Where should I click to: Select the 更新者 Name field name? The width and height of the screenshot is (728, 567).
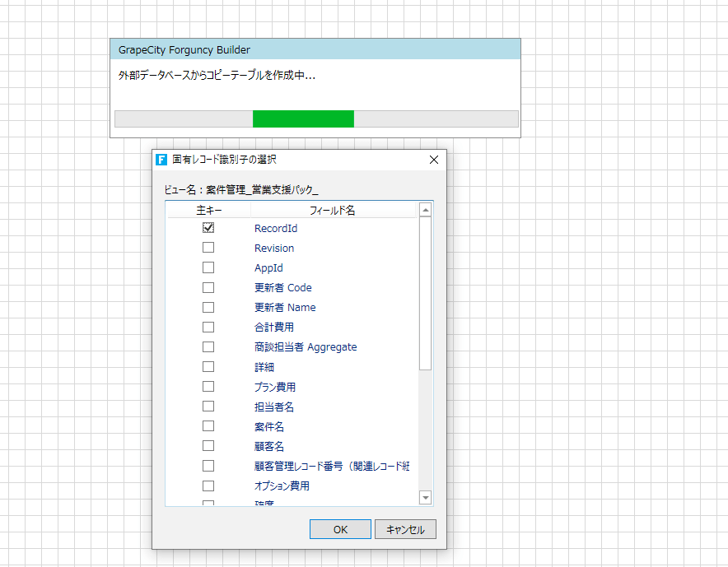click(x=285, y=308)
